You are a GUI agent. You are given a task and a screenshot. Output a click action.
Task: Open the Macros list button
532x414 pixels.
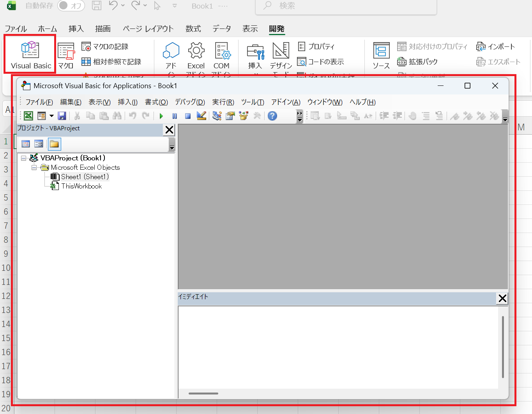pyautogui.click(x=66, y=56)
